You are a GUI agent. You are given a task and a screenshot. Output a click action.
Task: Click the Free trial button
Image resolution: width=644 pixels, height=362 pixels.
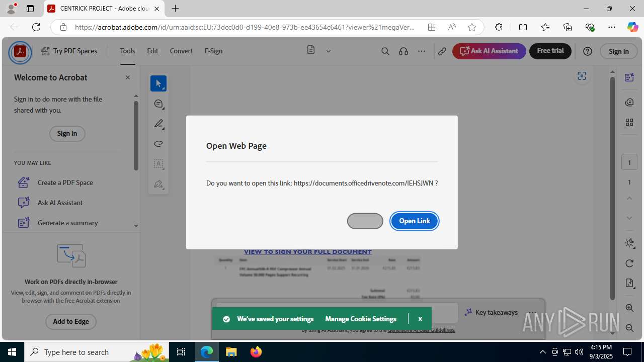(x=550, y=51)
